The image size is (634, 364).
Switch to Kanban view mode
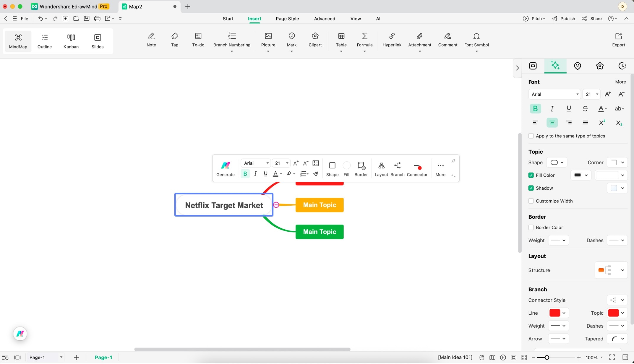click(71, 41)
